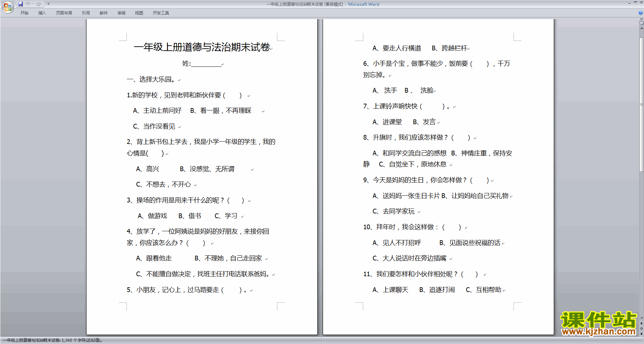Viewport: 644px width, 344px height.
Task: Click the Redo icon in the quick access toolbar
Action: (x=39, y=4)
